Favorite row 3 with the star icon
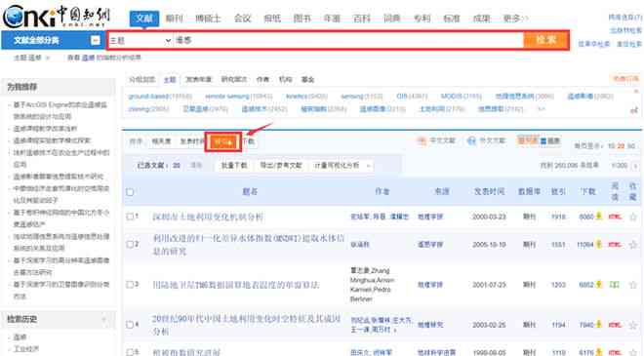 (x=633, y=284)
